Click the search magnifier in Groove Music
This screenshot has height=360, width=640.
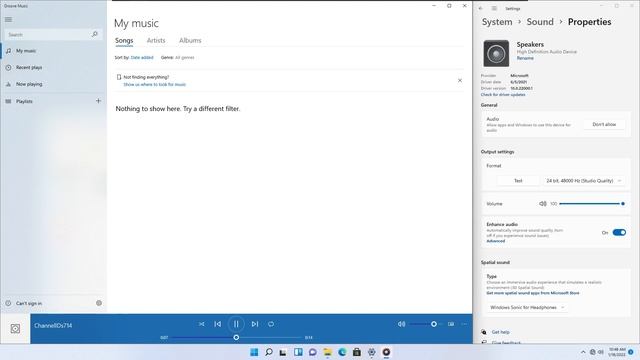tap(95, 34)
